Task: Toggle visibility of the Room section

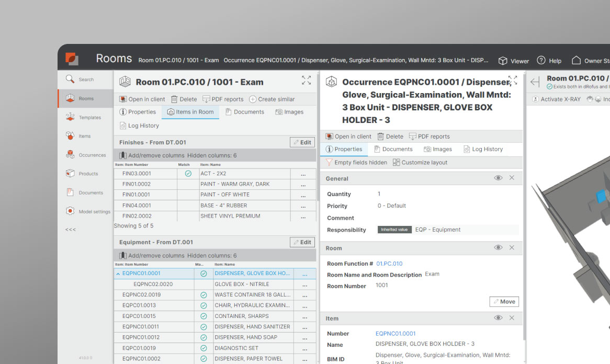Action: (x=498, y=247)
